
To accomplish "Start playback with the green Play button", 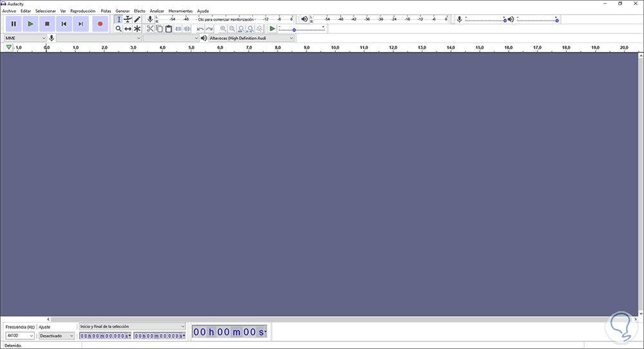I will pos(30,24).
